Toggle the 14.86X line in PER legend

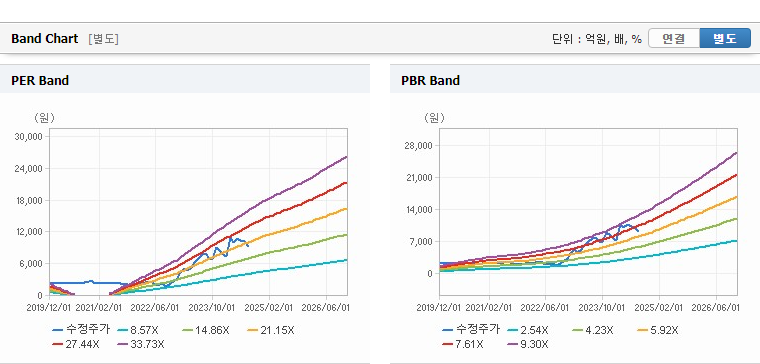click(206, 331)
